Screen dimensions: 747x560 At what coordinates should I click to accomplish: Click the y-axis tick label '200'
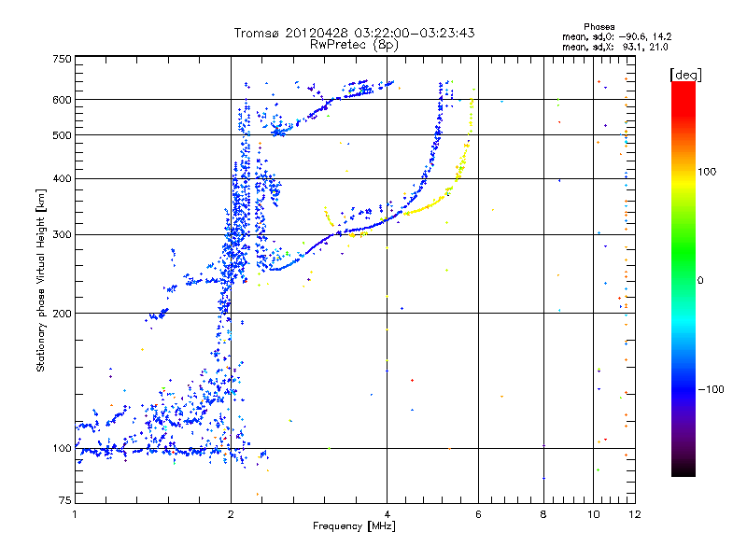pyautogui.click(x=62, y=314)
